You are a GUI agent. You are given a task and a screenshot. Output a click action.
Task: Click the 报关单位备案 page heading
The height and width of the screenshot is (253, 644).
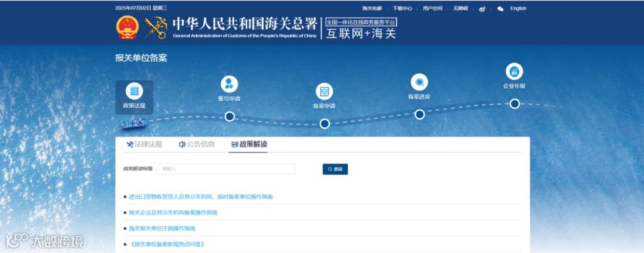141,58
